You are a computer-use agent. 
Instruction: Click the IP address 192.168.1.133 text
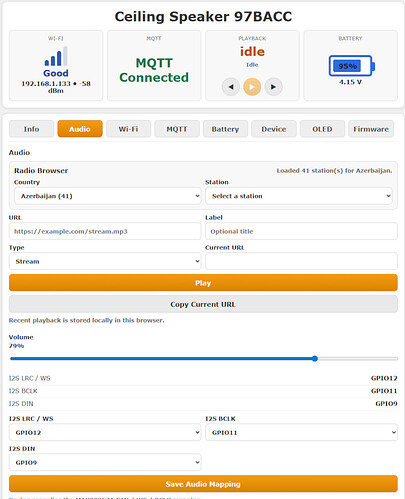(46, 84)
